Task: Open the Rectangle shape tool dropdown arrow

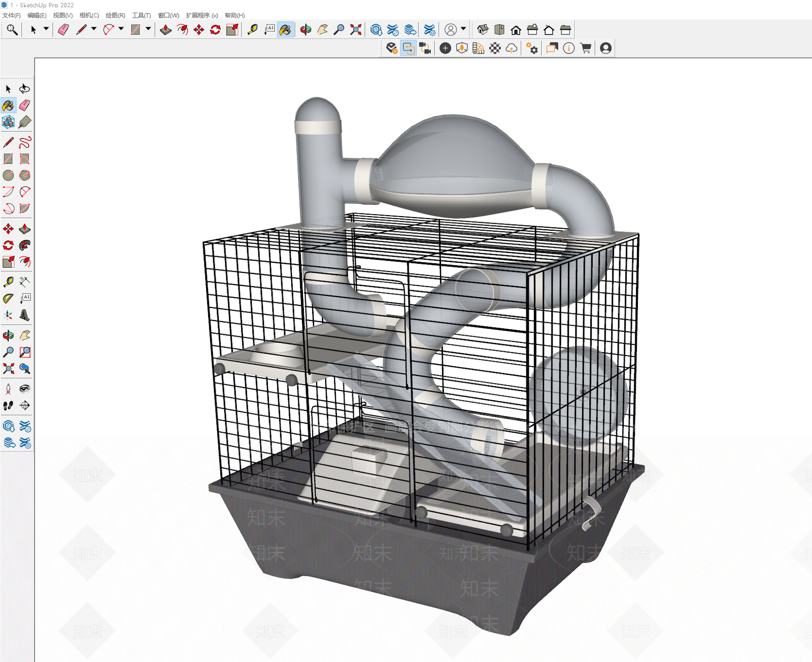Action: (x=148, y=29)
